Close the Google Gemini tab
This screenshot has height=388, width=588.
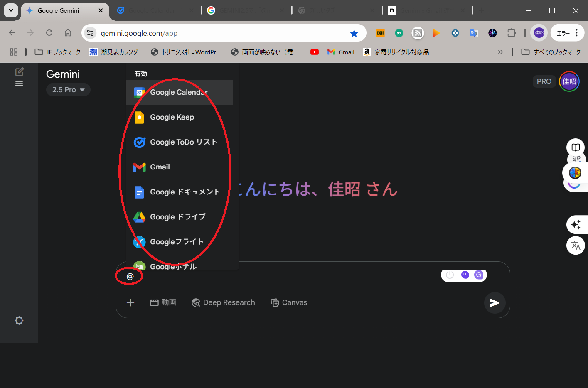101,10
